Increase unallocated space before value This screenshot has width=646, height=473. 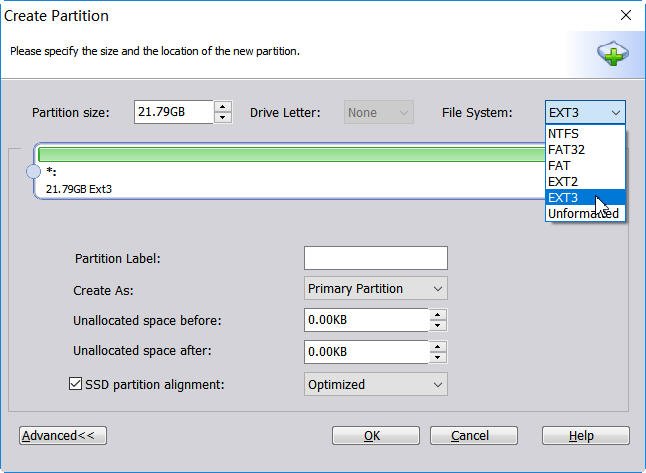[x=437, y=315]
